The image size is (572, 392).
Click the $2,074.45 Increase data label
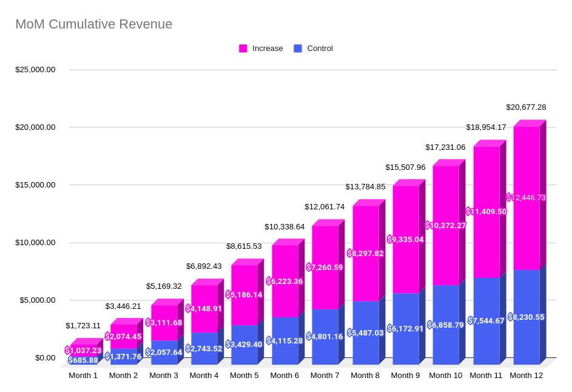pos(123,337)
